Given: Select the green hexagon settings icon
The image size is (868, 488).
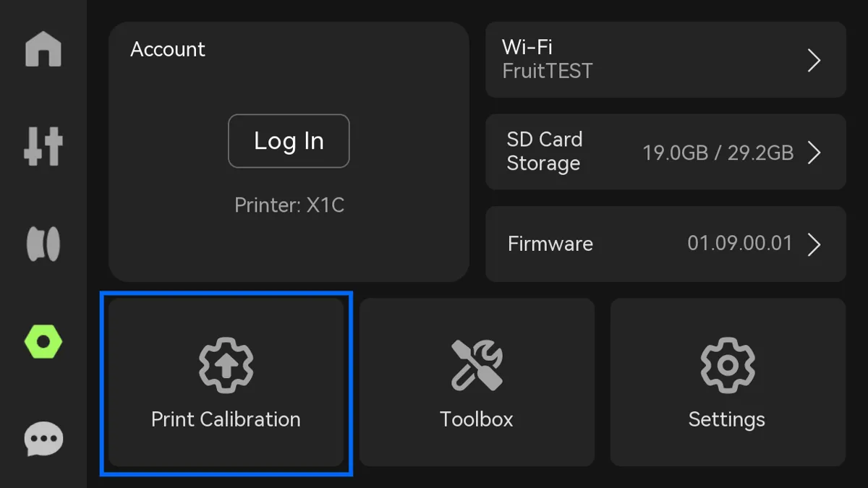Looking at the screenshot, I should [x=43, y=341].
